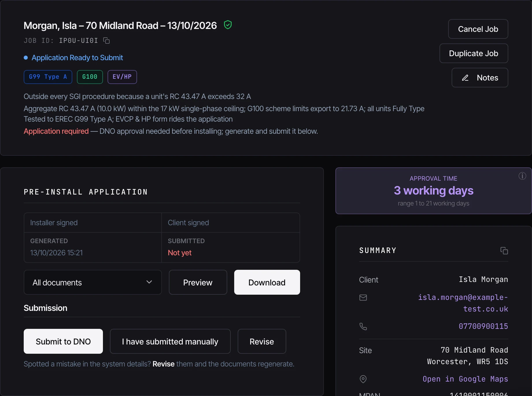Duplicate this job
This screenshot has height=396, width=532.
click(x=474, y=53)
